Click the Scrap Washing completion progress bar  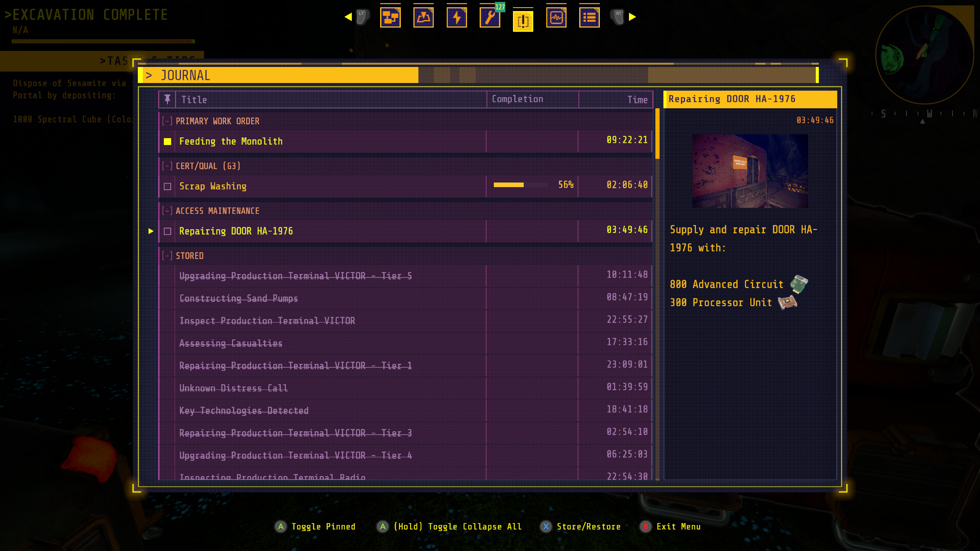point(520,185)
